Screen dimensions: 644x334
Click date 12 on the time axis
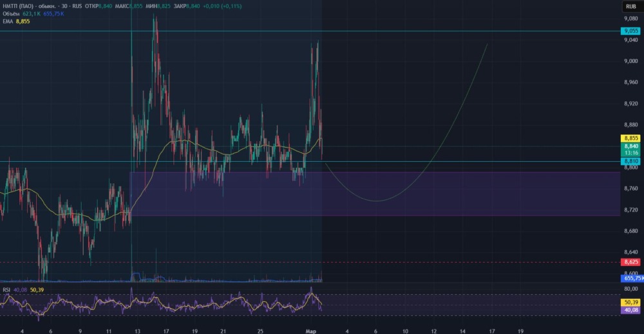(434, 330)
